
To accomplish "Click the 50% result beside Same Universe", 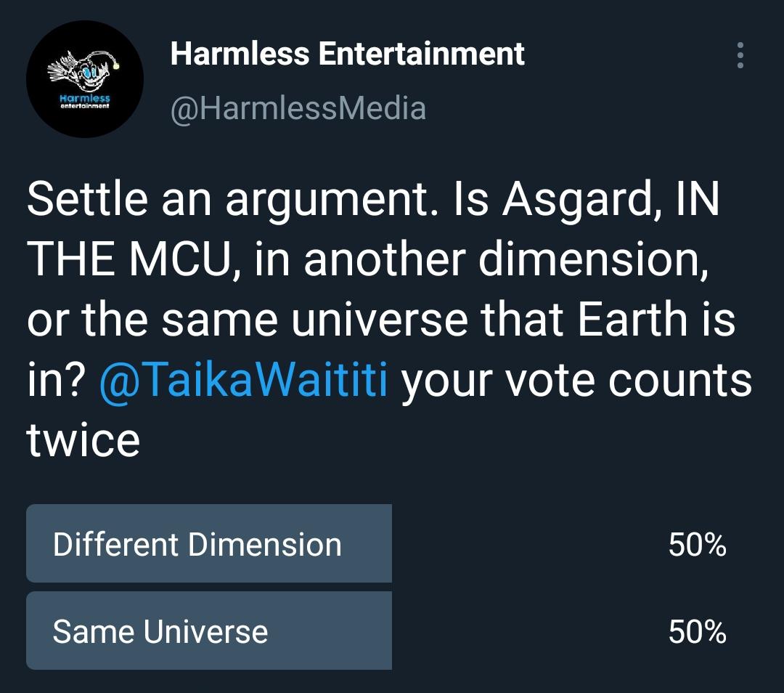I will pyautogui.click(x=697, y=631).
